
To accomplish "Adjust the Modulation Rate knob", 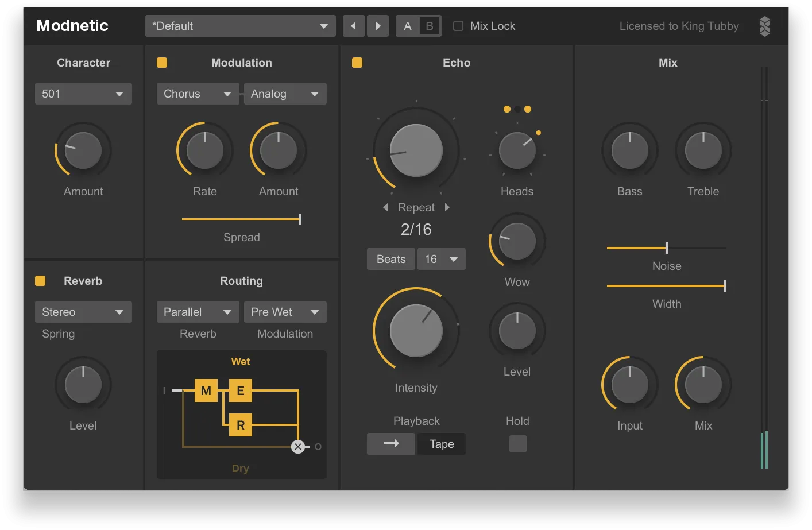I will tap(205, 150).
